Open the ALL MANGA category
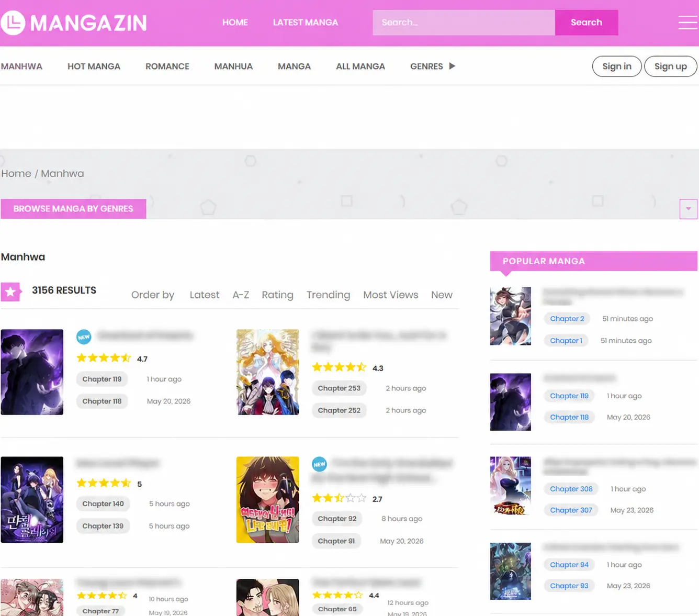The width and height of the screenshot is (699, 616). [x=360, y=66]
